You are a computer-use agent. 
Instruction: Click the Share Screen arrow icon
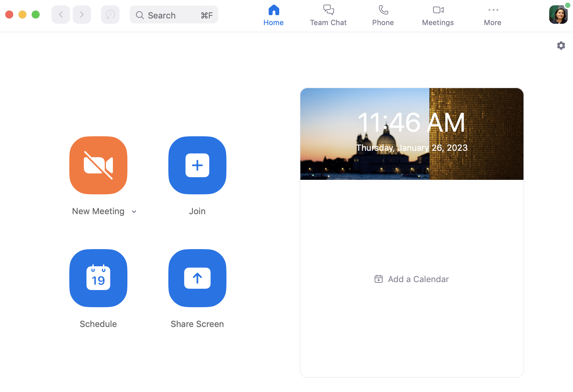197,278
